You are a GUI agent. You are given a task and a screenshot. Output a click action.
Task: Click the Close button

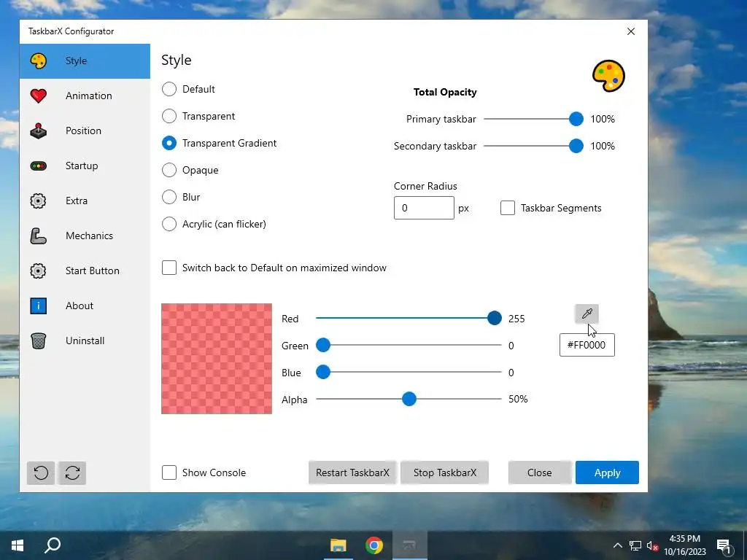point(539,472)
